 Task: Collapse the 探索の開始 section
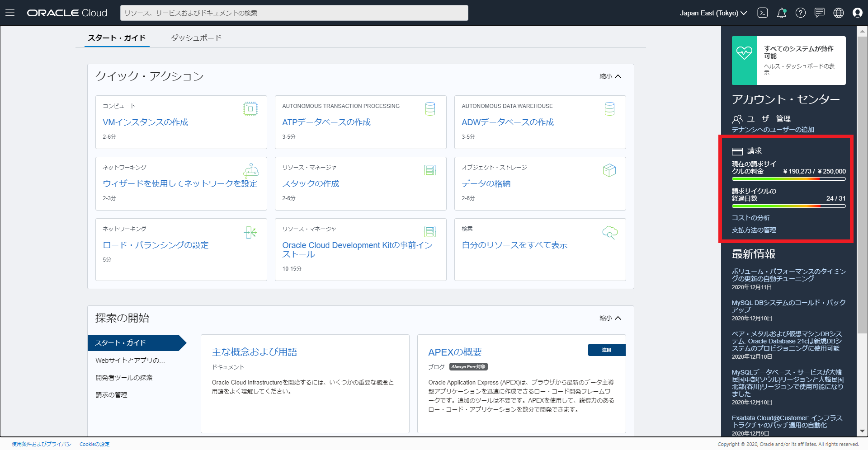point(610,318)
